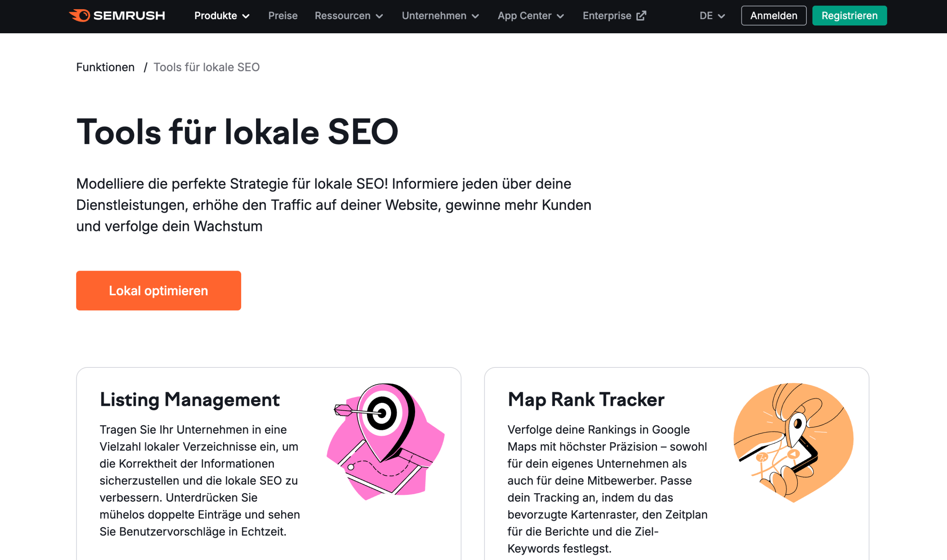Image resolution: width=947 pixels, height=560 pixels.
Task: Select Preise in the navigation bar
Action: pyautogui.click(x=283, y=16)
